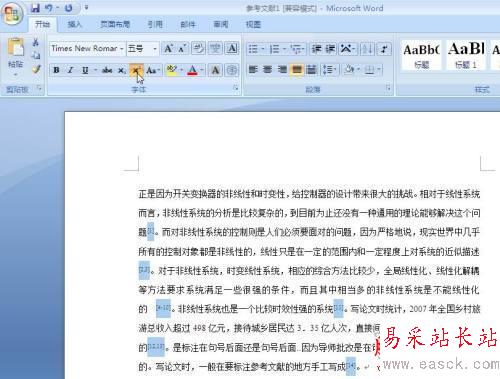Apply character border to text
This screenshot has width=500, height=379.
click(232, 49)
